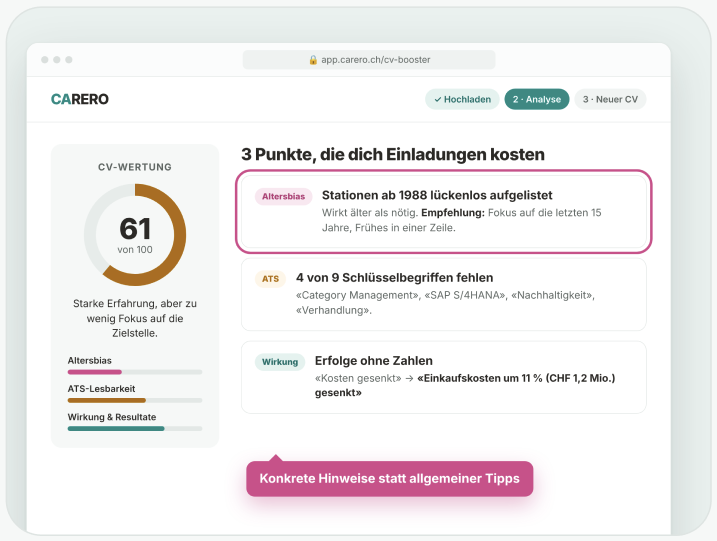This screenshot has height=541, width=717.
Task: Click the 61 von 100 score ring
Action: point(135,235)
